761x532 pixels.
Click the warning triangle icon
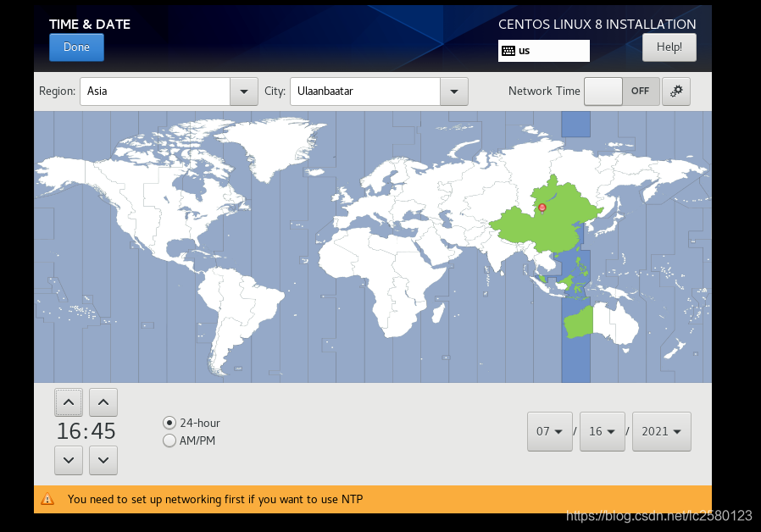coord(47,499)
